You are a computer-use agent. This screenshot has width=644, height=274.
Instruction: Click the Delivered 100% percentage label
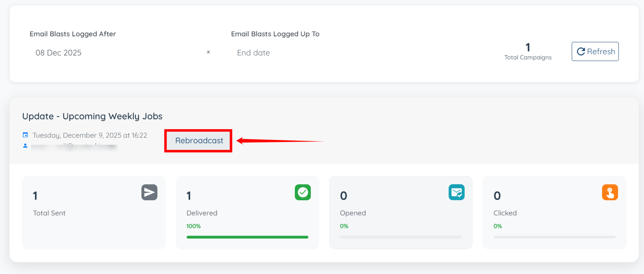pyautogui.click(x=193, y=226)
